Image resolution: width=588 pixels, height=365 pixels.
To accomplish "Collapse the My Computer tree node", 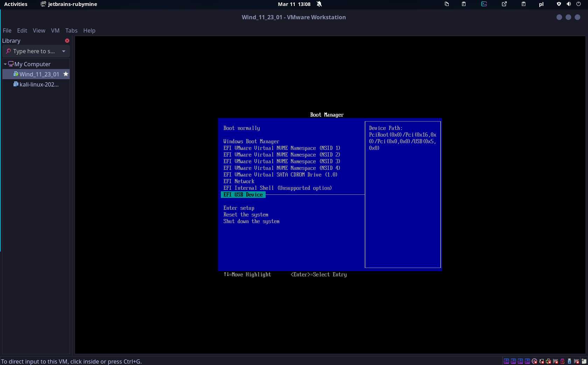I will pos(5,64).
